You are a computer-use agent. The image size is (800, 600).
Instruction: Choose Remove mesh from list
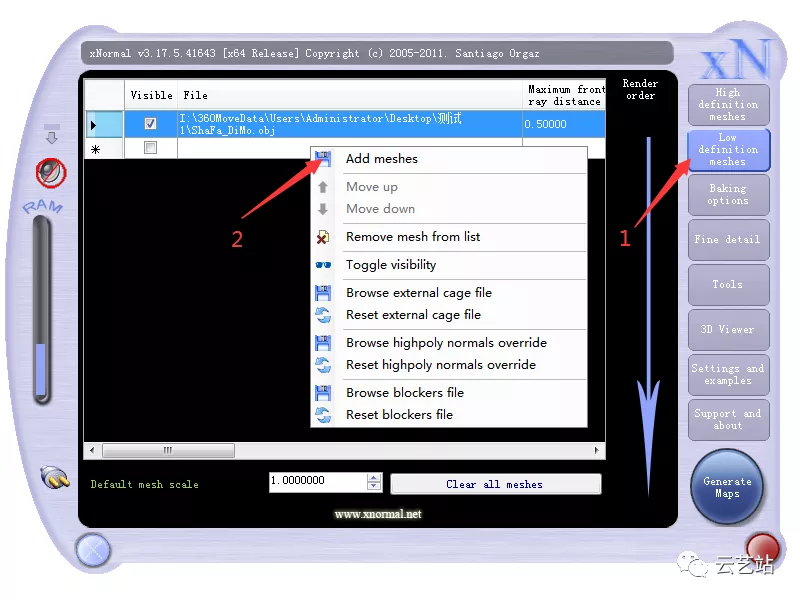point(449,237)
